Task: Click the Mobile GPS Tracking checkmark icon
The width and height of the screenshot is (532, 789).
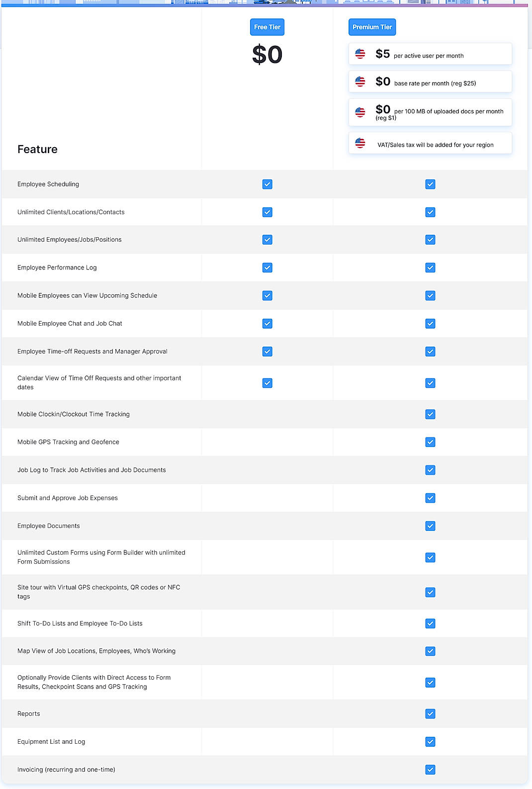Action: [430, 442]
